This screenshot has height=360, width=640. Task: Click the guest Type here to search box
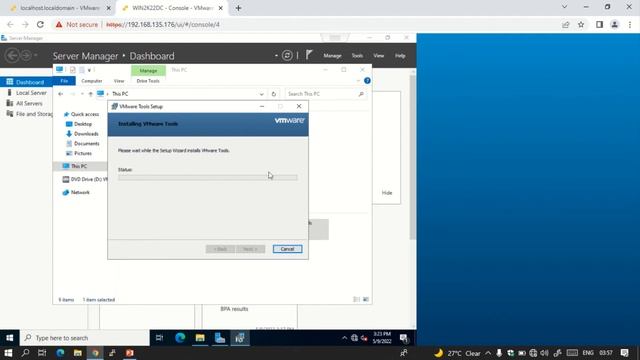[84, 338]
